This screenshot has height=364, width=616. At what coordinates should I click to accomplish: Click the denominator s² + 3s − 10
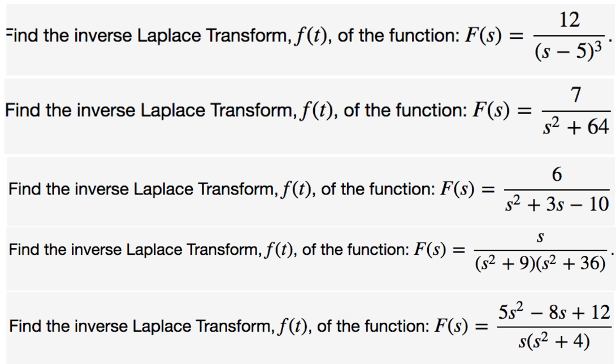point(557,204)
